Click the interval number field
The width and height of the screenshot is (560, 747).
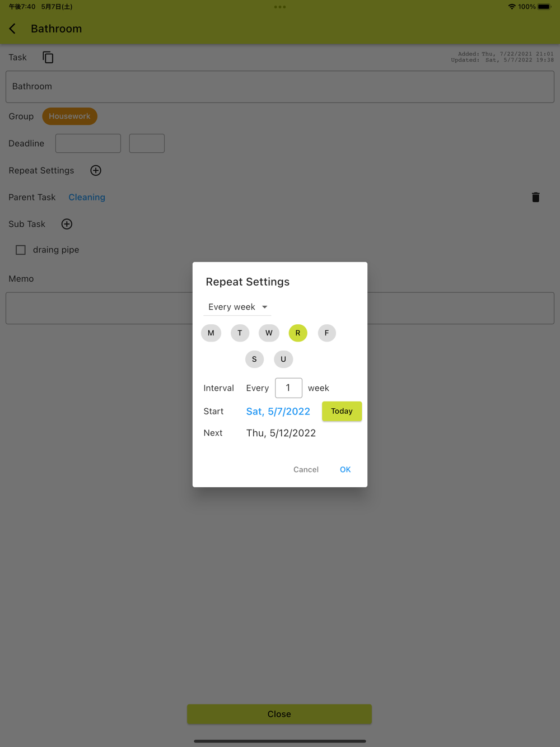point(288,388)
